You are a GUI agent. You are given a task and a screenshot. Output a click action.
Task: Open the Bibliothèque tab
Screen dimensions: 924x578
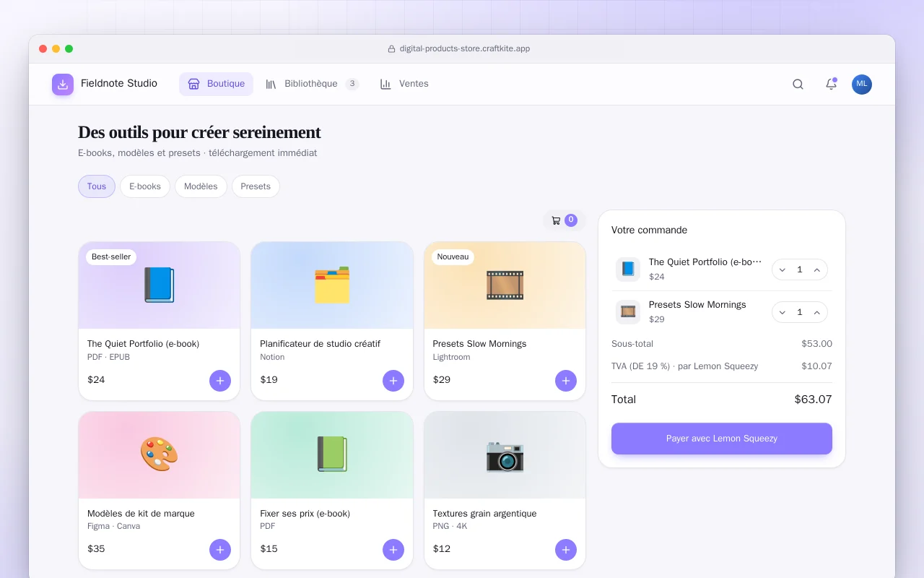(312, 84)
